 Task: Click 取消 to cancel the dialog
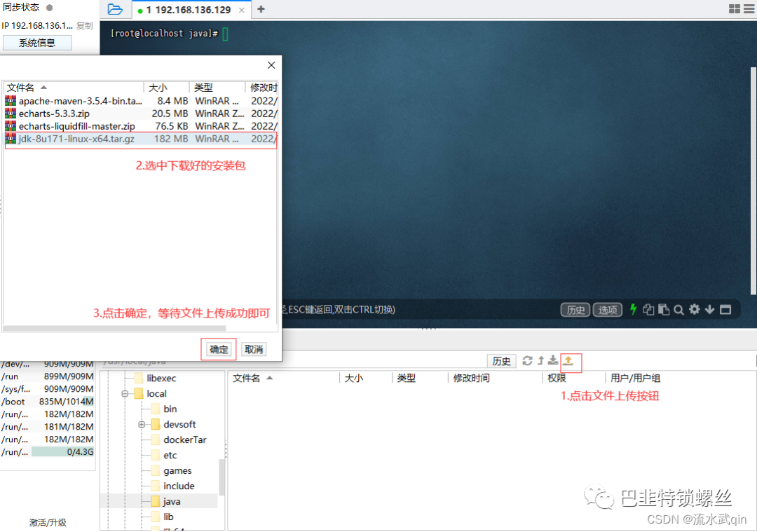pos(254,349)
